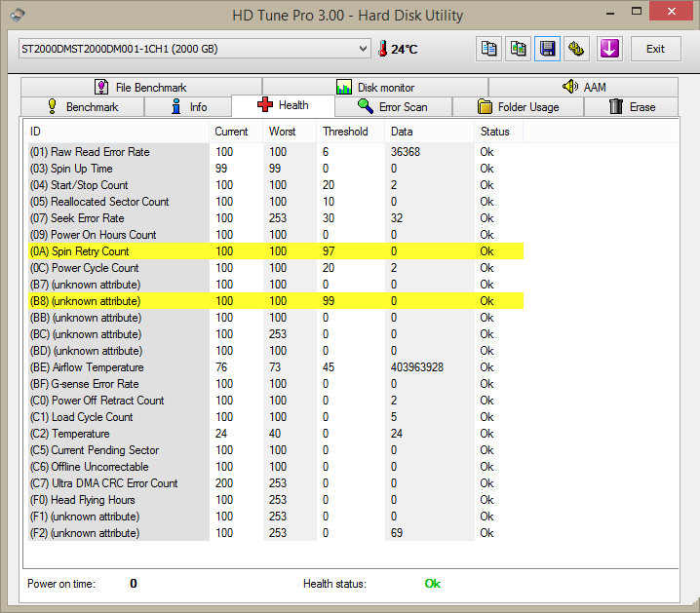The height and width of the screenshot is (613, 700).
Task: Click the save screenshot floppy icon
Action: (547, 49)
